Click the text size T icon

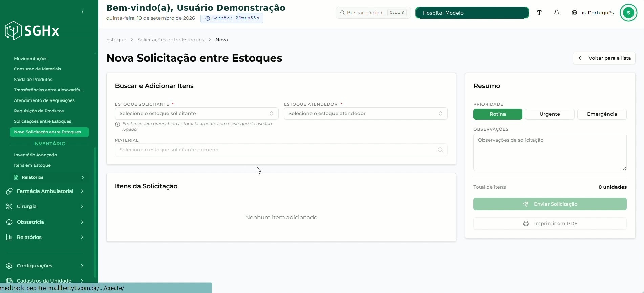coord(539,13)
